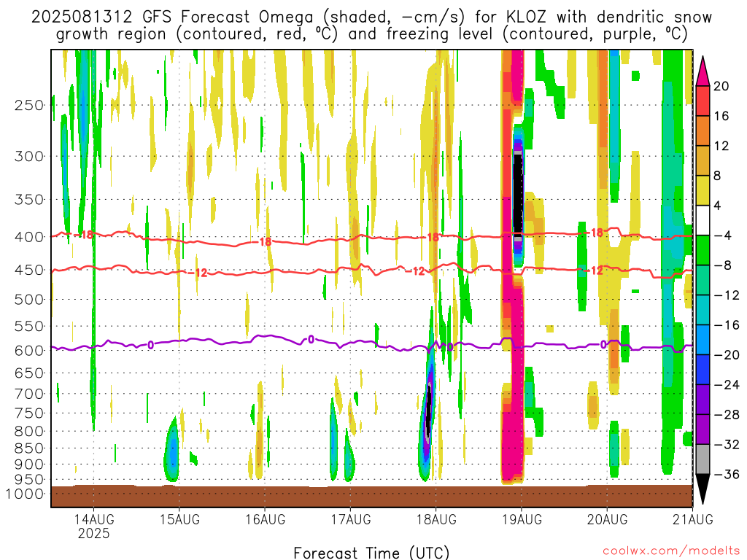Viewport: 747px width, 560px height.
Task: Click the 950 pressure level label
Action: click(x=29, y=480)
